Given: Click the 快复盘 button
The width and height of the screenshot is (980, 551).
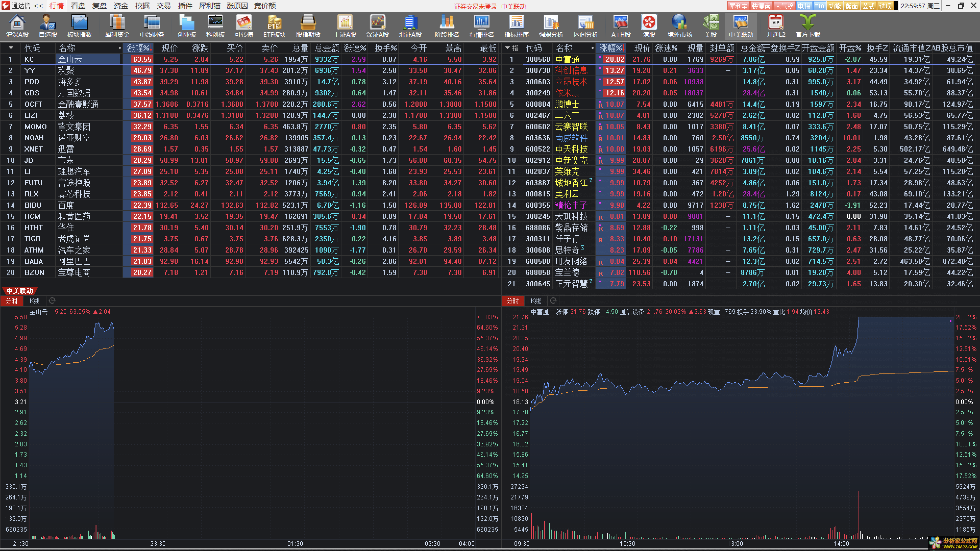Looking at the screenshot, I should 761,6.
